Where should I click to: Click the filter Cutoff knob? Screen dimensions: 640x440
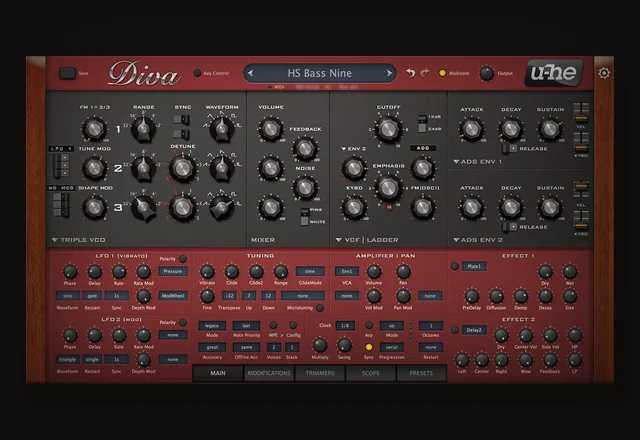(388, 129)
